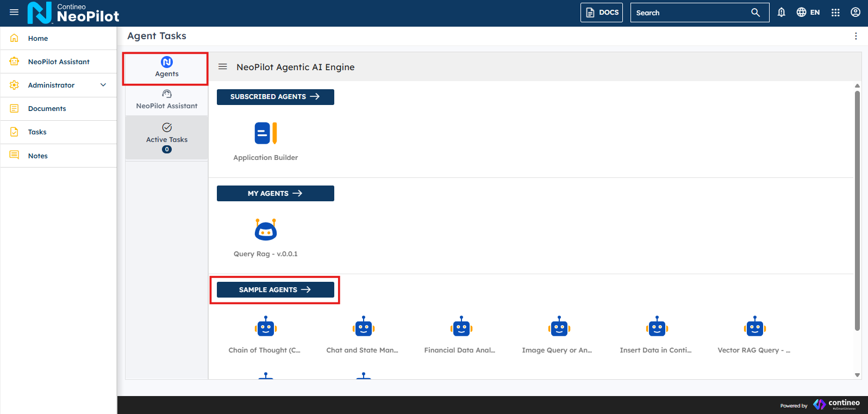Open the user account profile icon
The width and height of the screenshot is (868, 414).
coord(855,13)
